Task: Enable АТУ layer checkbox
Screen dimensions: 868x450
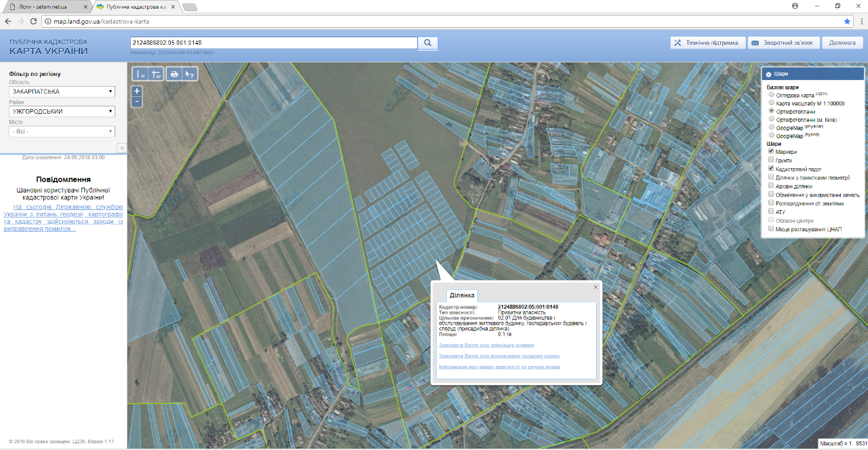Action: [x=772, y=211]
